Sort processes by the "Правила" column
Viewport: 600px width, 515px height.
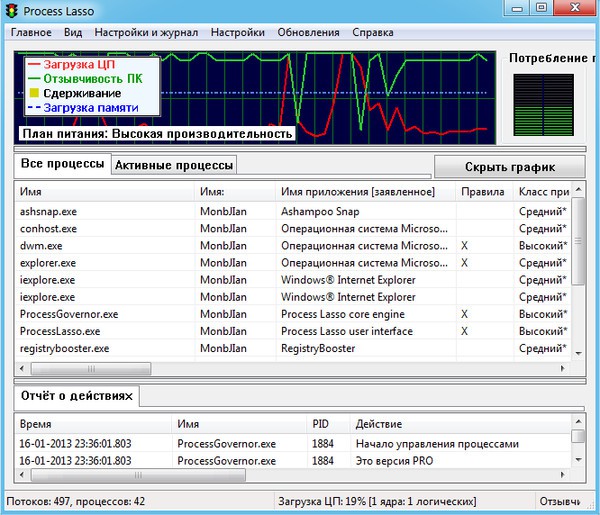(483, 191)
